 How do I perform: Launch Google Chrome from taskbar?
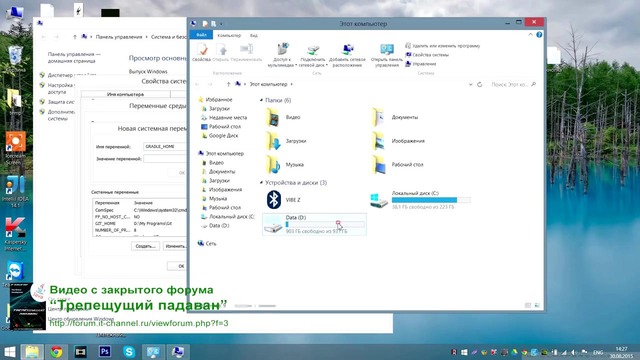coord(56,351)
